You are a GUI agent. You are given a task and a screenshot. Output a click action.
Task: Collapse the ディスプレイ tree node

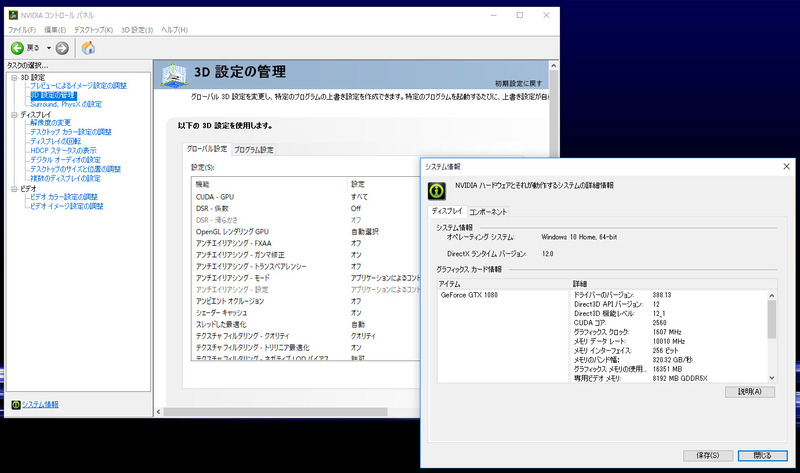point(14,115)
